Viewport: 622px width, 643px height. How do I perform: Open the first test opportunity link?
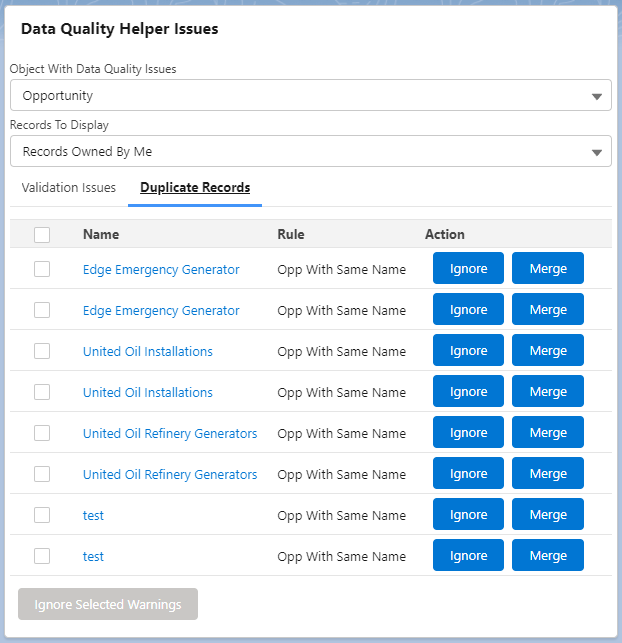(93, 515)
